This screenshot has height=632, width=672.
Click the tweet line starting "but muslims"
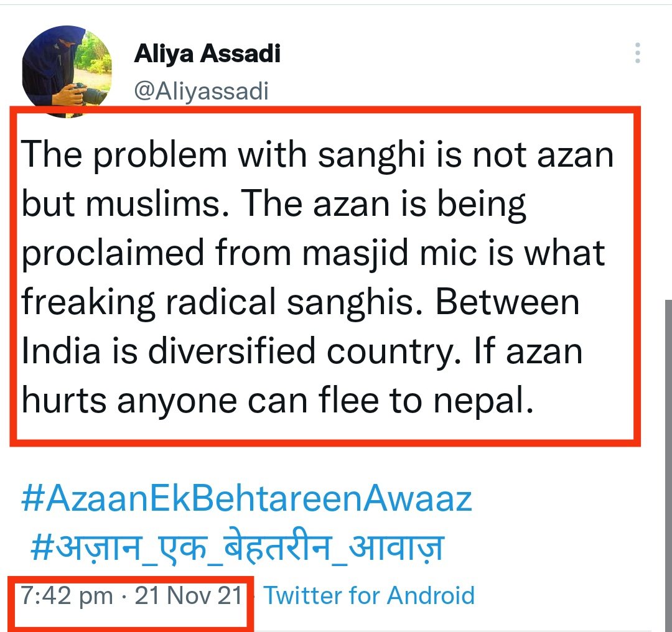[274, 204]
